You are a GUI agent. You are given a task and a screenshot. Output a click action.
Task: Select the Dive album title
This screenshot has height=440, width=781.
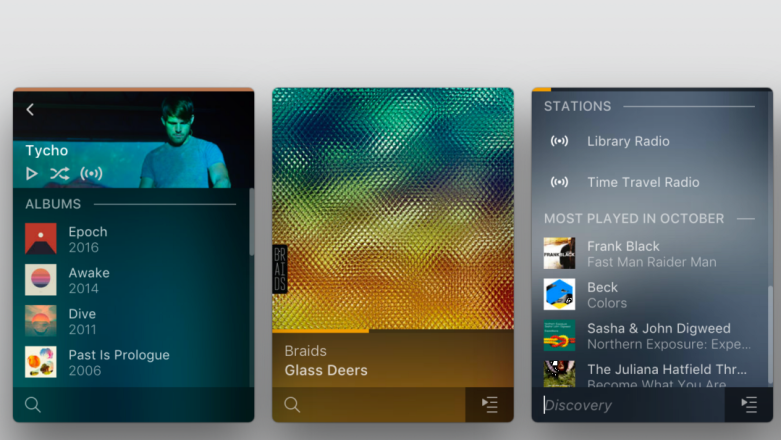(82, 314)
